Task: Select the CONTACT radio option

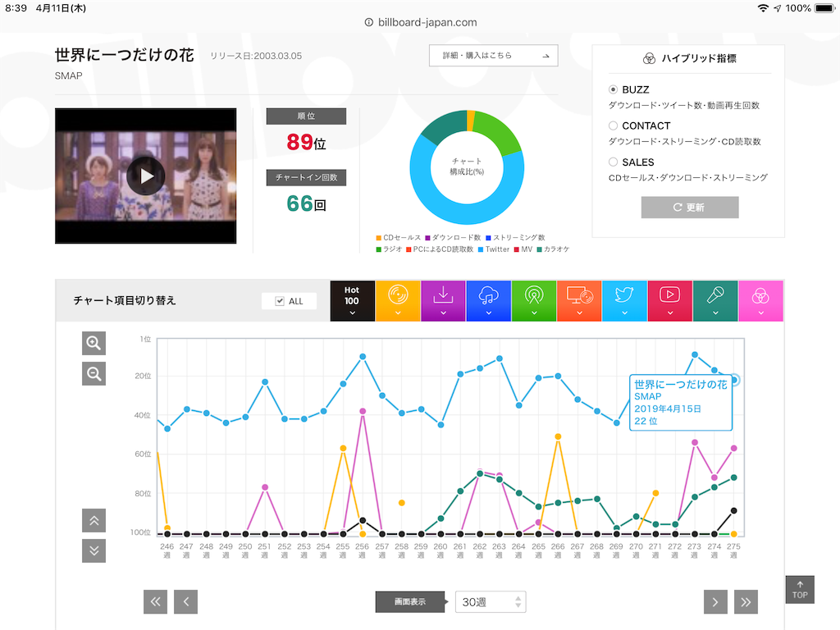Action: pyautogui.click(x=613, y=126)
